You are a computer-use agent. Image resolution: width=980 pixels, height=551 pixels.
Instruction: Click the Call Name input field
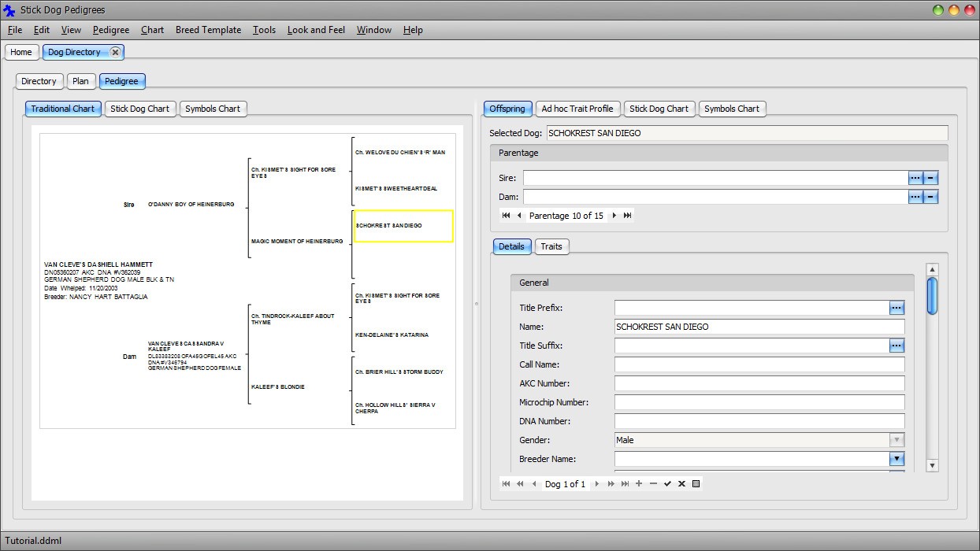pyautogui.click(x=759, y=364)
